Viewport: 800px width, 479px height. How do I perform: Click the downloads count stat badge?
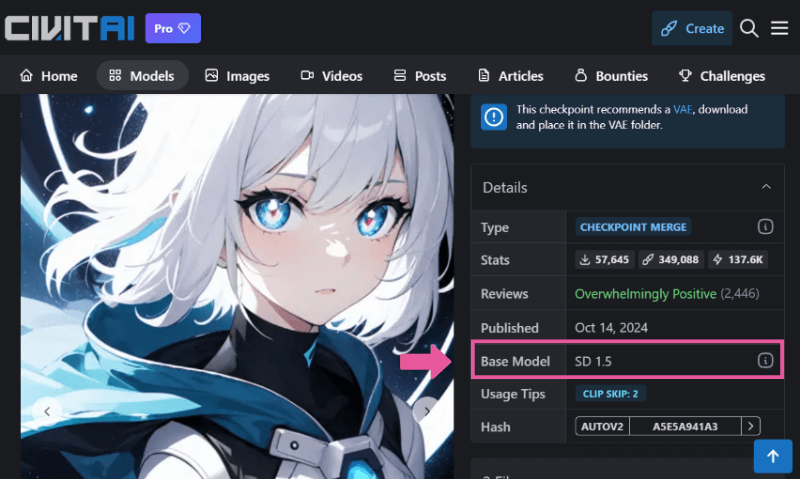(x=605, y=260)
